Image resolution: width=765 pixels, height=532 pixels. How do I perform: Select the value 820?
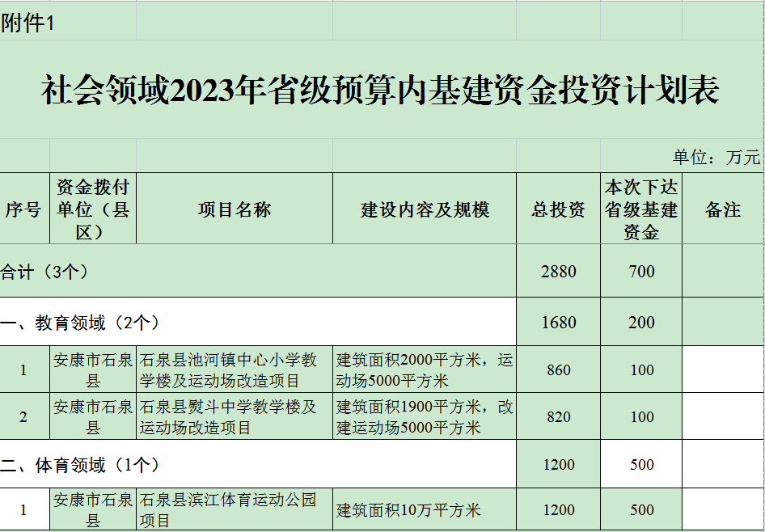click(x=558, y=416)
